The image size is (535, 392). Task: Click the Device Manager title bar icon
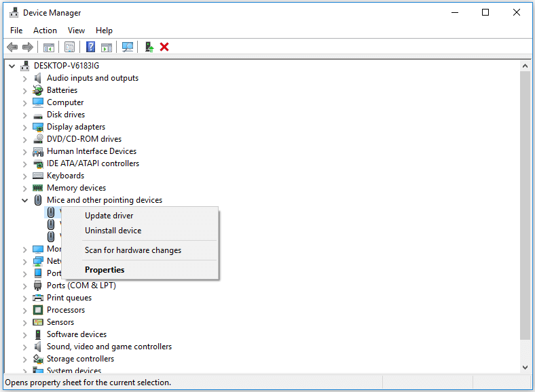[x=14, y=13]
